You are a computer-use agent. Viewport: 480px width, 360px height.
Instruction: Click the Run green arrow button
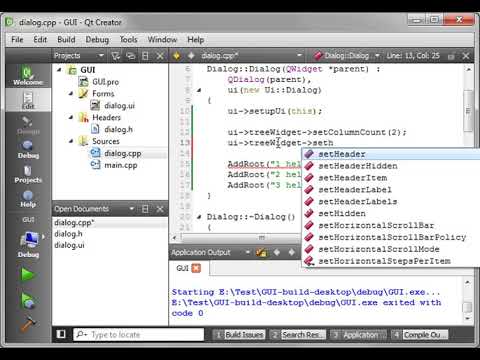click(x=27, y=275)
